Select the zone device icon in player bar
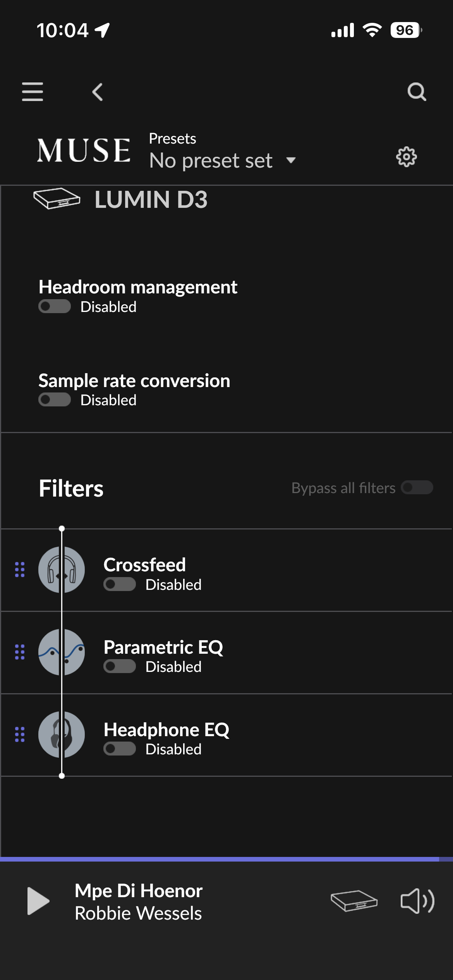The width and height of the screenshot is (453, 980). tap(354, 901)
